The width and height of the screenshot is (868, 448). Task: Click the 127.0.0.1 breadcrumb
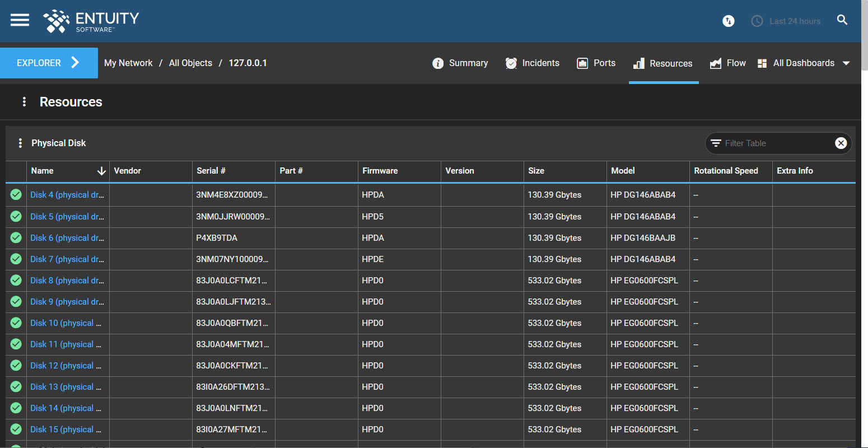[x=248, y=63]
